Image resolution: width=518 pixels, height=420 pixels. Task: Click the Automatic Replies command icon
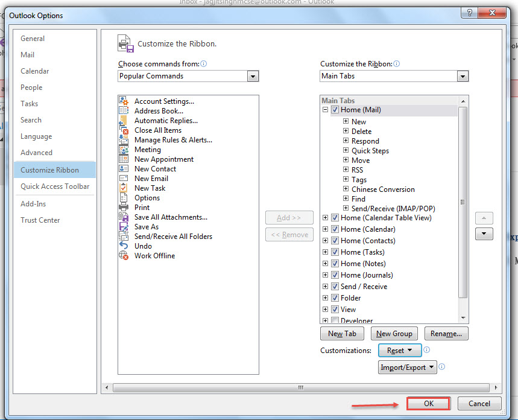click(x=124, y=120)
